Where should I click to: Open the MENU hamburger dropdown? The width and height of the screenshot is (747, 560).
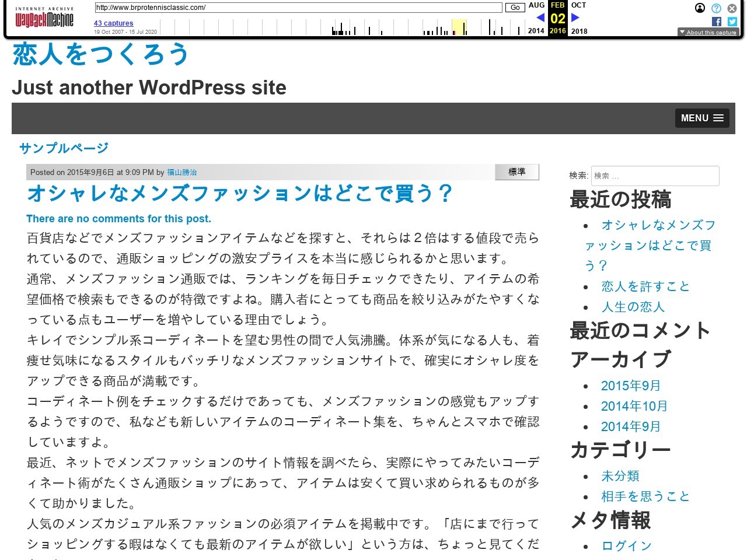pos(702,118)
